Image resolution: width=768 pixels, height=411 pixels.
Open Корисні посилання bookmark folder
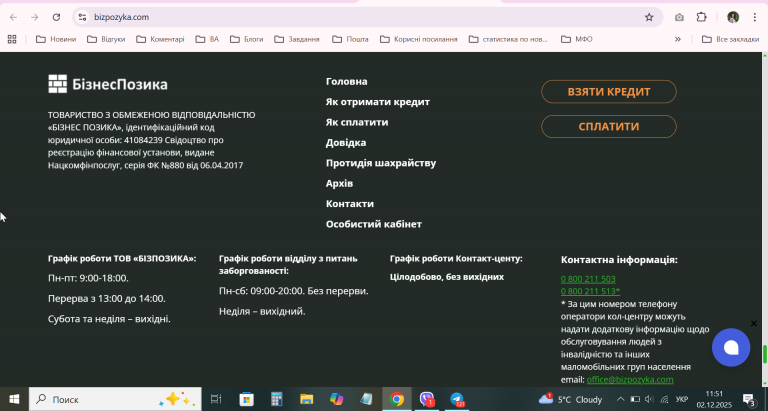pyautogui.click(x=419, y=39)
